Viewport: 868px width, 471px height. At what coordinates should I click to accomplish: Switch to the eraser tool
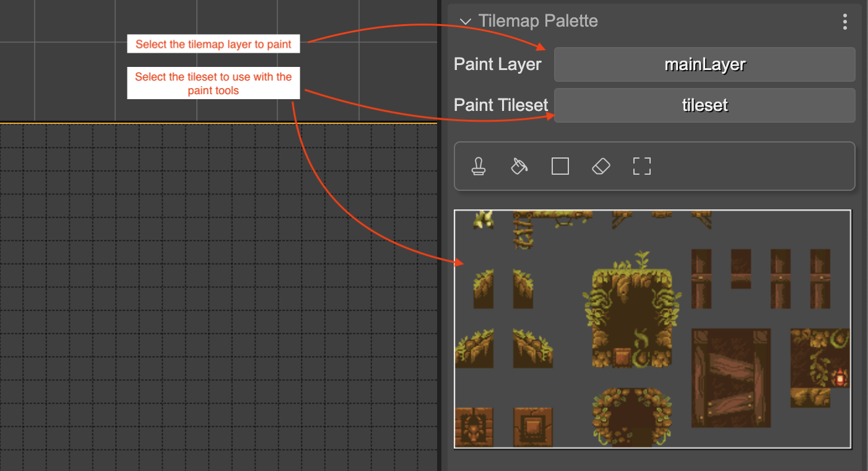(601, 166)
